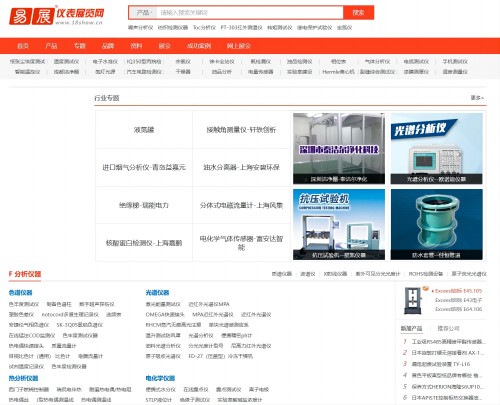Open 展会 in the red navigation bar
Image resolution: width=500 pixels, height=405 pixels.
[165, 46]
